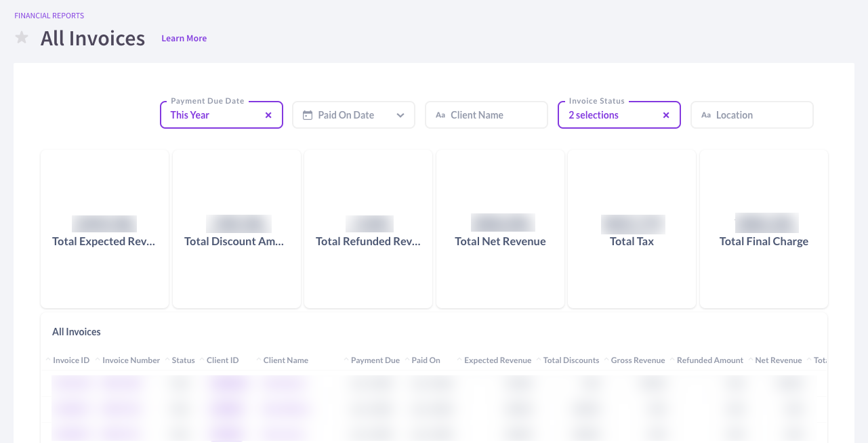The image size is (868, 443).
Task: Expand the Paid On Date dropdown arrow
Action: 400,115
